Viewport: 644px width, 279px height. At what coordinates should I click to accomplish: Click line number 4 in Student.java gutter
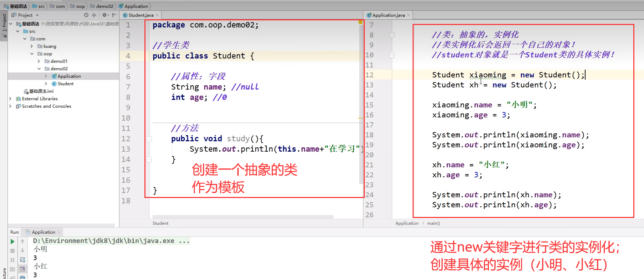coord(128,56)
